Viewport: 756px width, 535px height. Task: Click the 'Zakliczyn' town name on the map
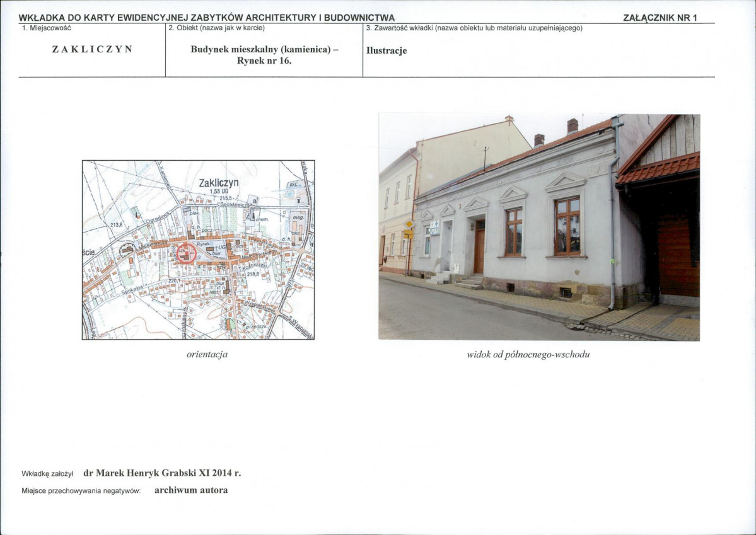click(x=218, y=183)
